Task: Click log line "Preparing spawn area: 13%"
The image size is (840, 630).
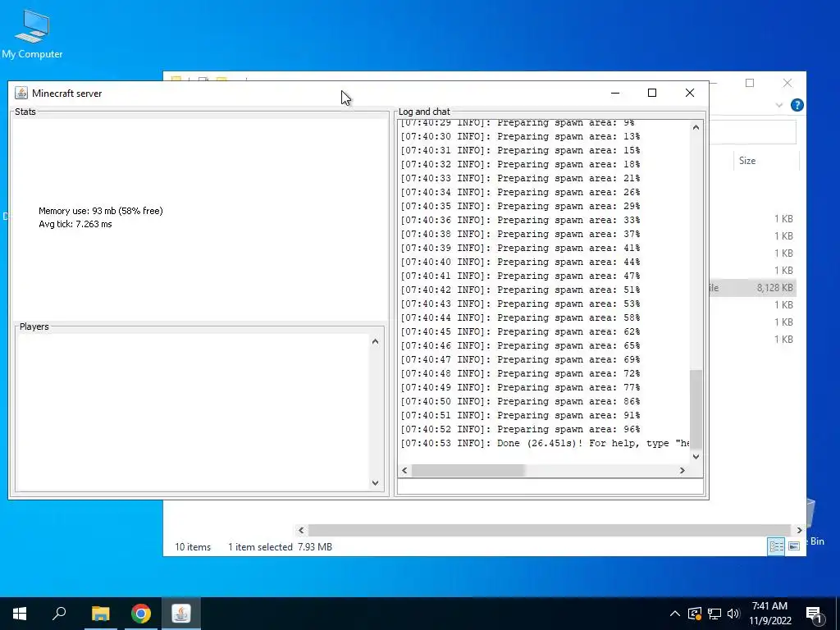Action: (x=520, y=137)
